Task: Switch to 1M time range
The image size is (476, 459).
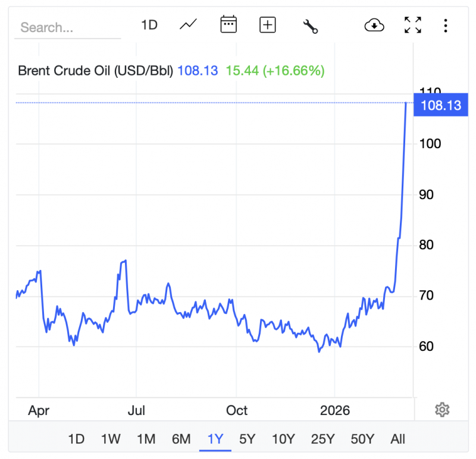Action: (146, 439)
